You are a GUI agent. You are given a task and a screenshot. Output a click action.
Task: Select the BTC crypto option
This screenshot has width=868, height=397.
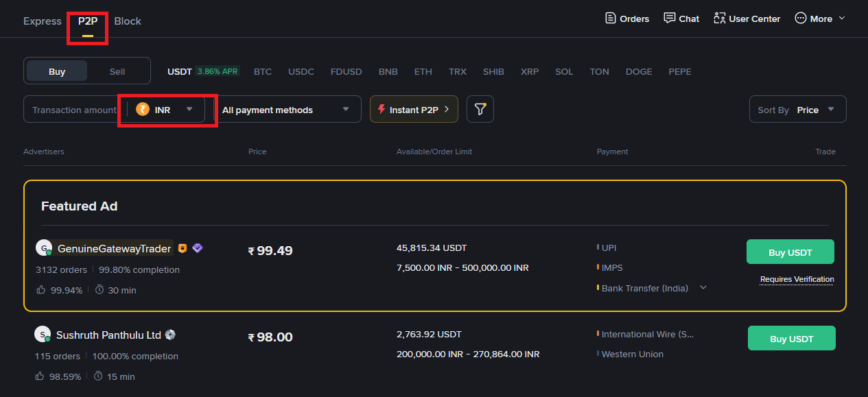click(x=262, y=71)
